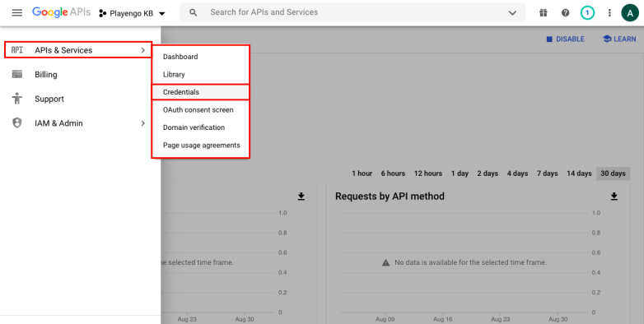Select the 2 days time range
The width and height of the screenshot is (644, 324).
coord(488,174)
